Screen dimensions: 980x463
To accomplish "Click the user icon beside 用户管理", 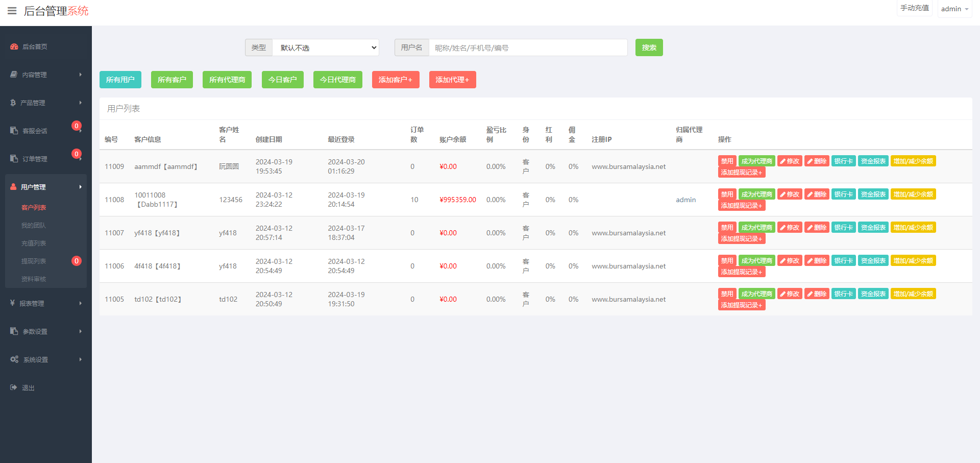I will coord(14,187).
